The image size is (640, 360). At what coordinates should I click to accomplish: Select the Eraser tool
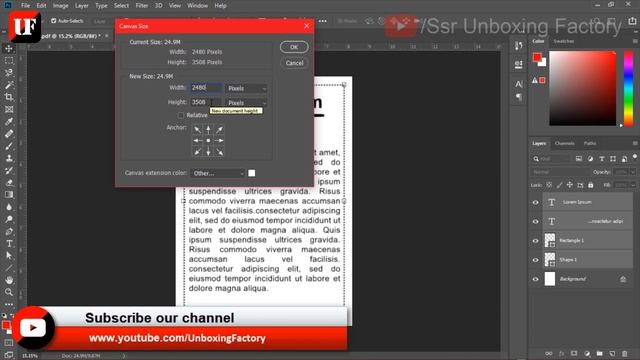pyautogui.click(x=9, y=182)
